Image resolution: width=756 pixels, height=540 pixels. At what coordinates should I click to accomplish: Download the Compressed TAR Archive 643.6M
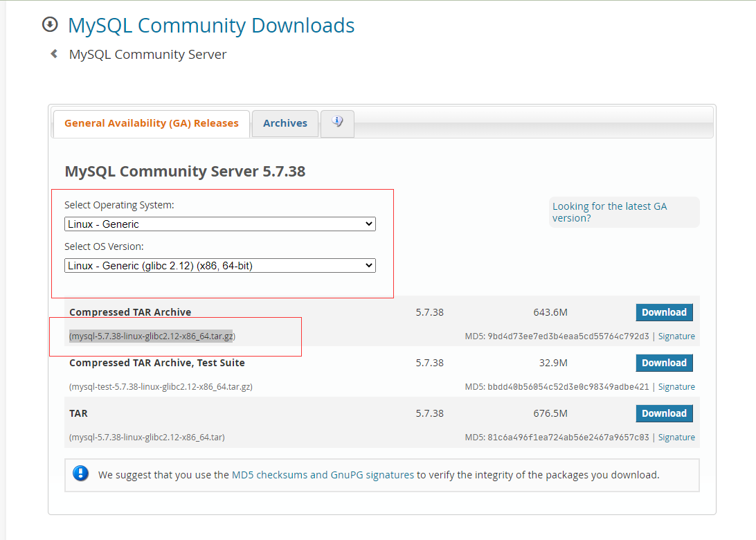coord(664,312)
